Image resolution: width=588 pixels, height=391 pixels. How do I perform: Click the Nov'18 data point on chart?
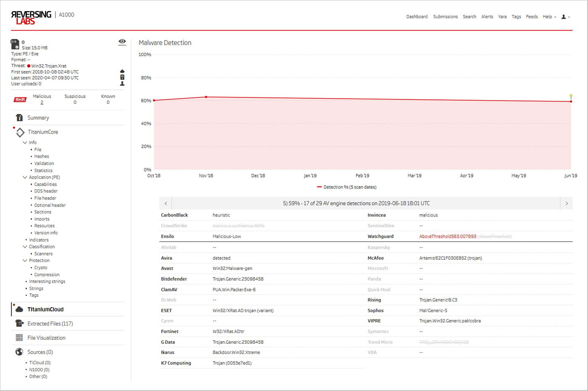pos(206,97)
